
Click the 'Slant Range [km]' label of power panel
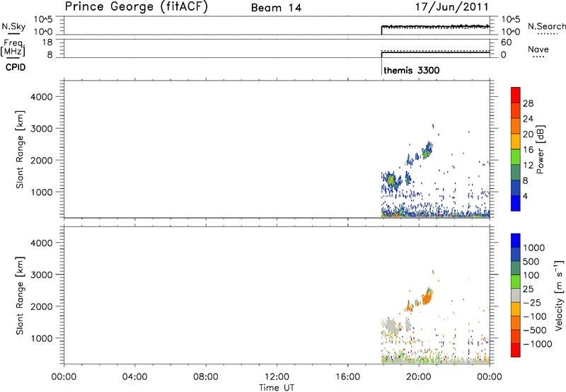coord(20,149)
